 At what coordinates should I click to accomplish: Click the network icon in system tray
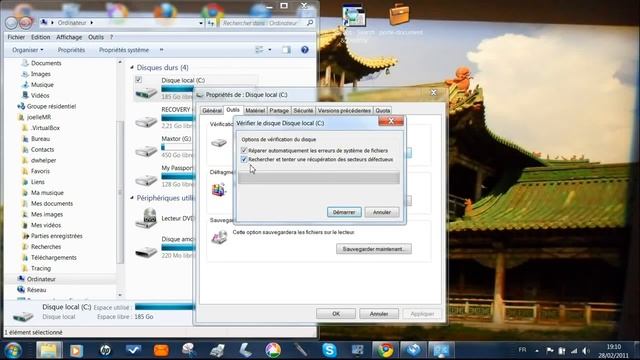[574, 351]
